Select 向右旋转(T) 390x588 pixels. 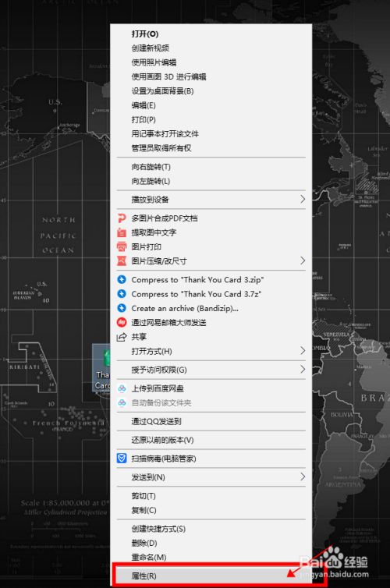(211, 167)
